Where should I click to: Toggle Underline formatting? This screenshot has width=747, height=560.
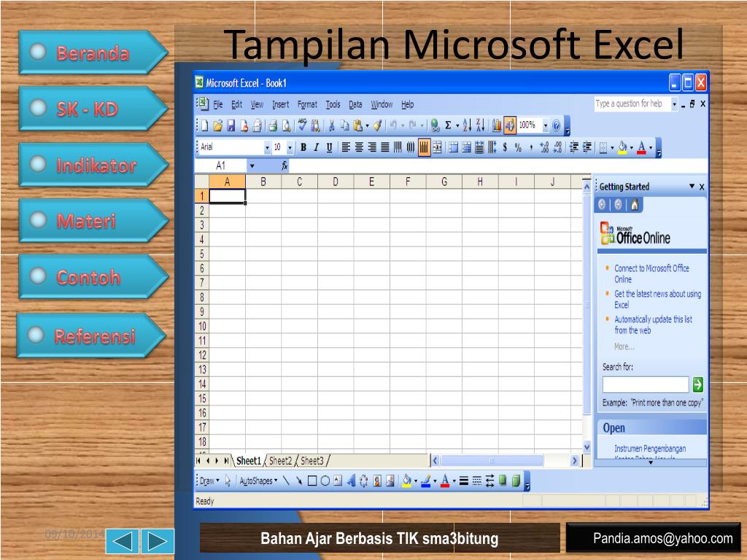(329, 147)
